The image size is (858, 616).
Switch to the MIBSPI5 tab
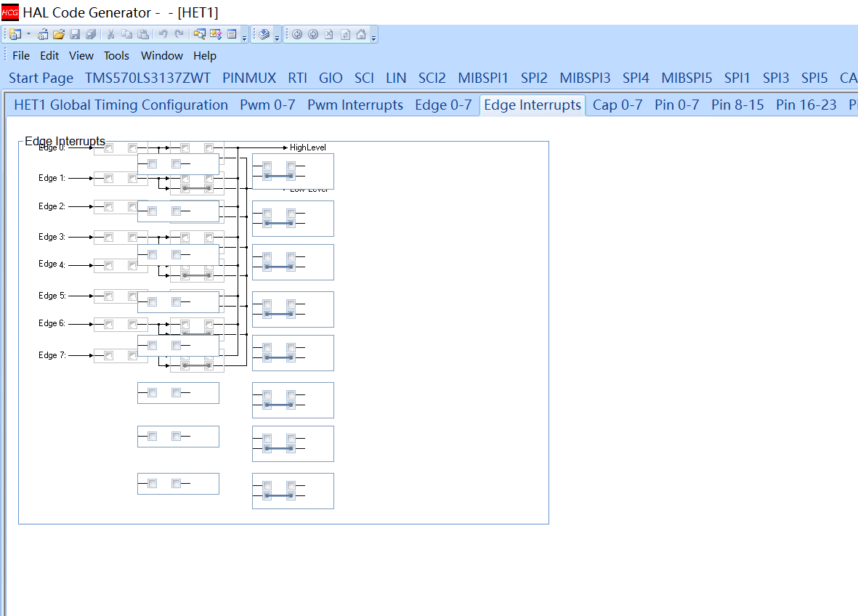[x=687, y=78]
